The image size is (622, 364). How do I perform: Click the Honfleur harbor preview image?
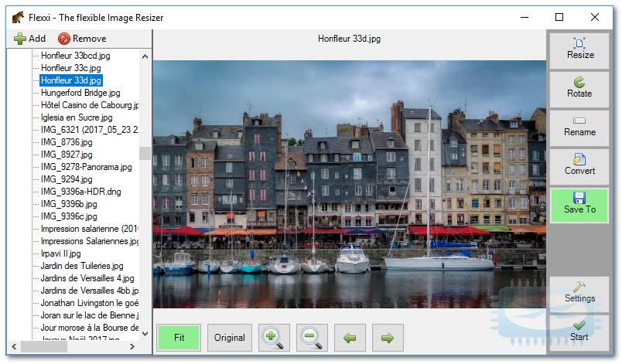[x=350, y=184]
